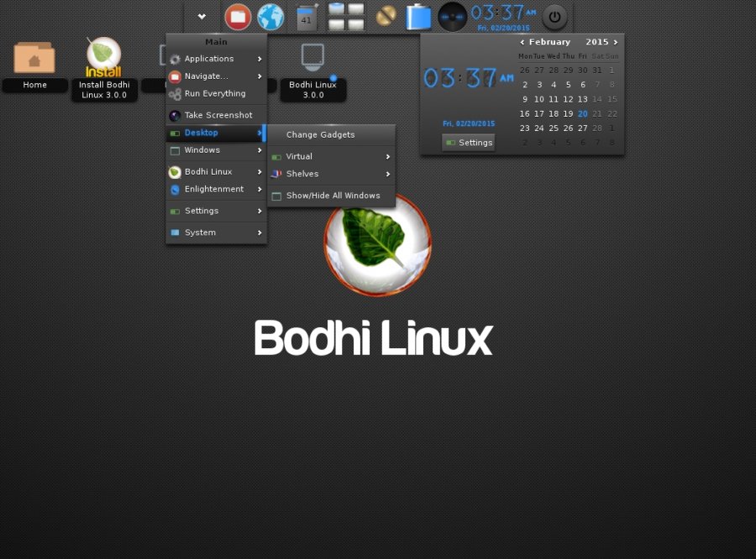Open the blue clipboard shelf icon
Viewport: 756px width, 559px height.
pos(418,17)
